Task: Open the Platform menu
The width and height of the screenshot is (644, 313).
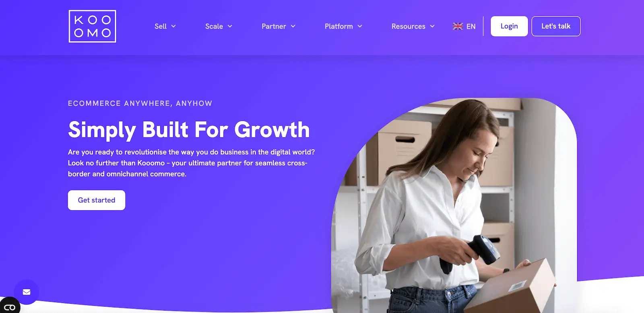Action: (x=339, y=26)
